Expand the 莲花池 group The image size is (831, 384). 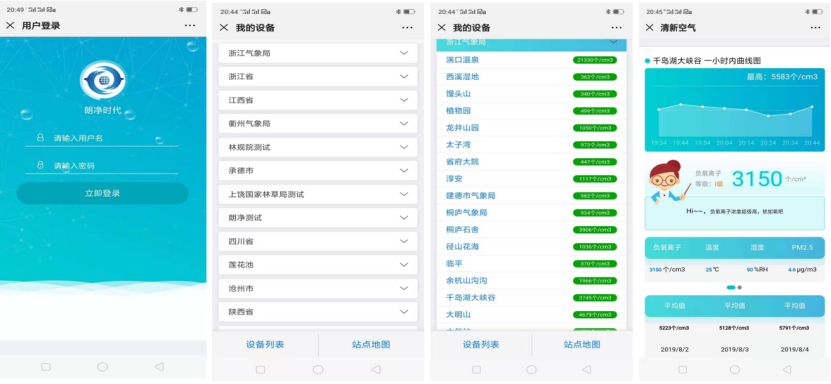[x=318, y=265]
